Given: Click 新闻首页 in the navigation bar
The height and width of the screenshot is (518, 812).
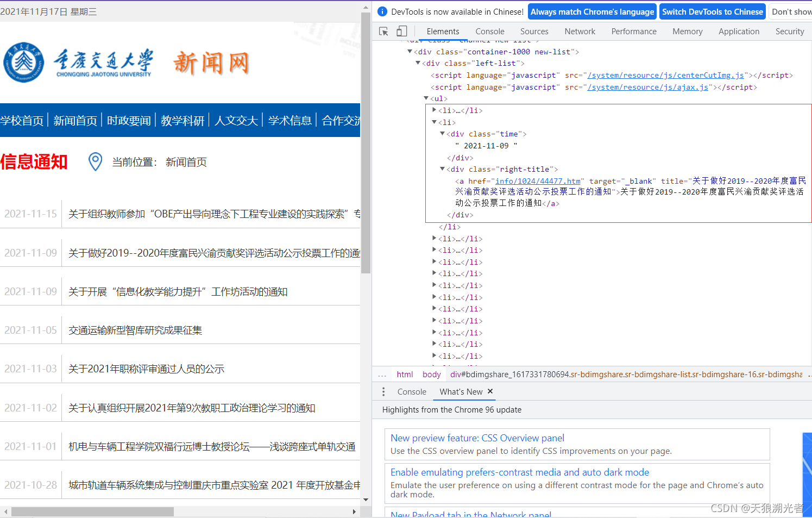Looking at the screenshot, I should [x=75, y=120].
